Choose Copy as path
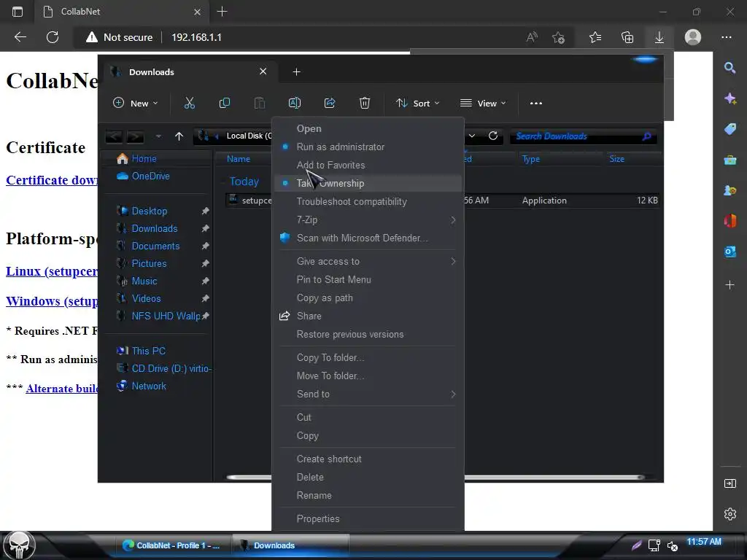 click(x=368, y=298)
